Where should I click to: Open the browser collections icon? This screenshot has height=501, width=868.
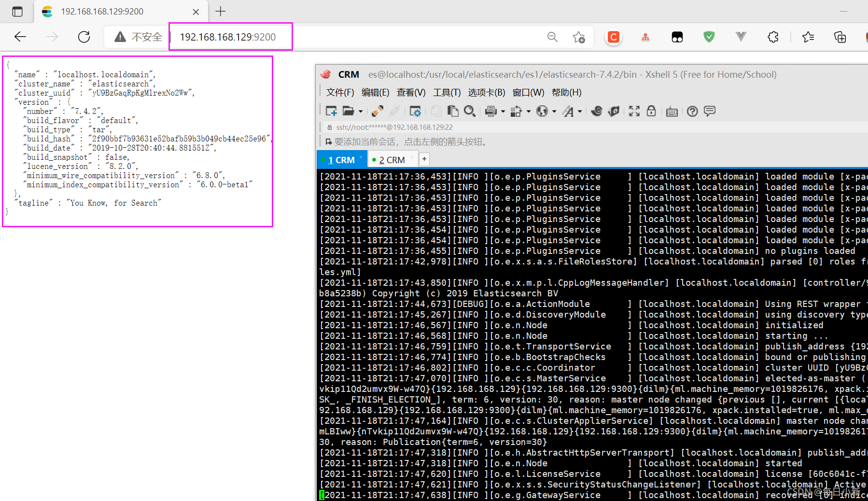coord(840,37)
